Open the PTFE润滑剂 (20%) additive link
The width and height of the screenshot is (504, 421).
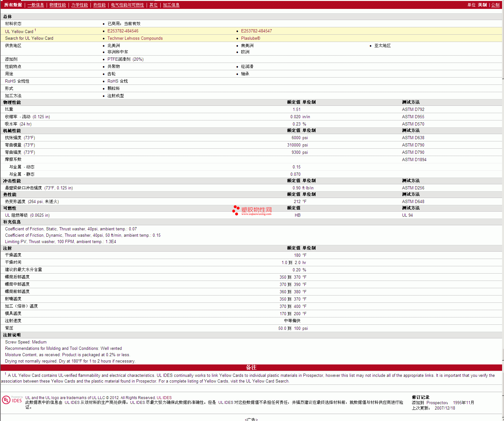pos(125,59)
